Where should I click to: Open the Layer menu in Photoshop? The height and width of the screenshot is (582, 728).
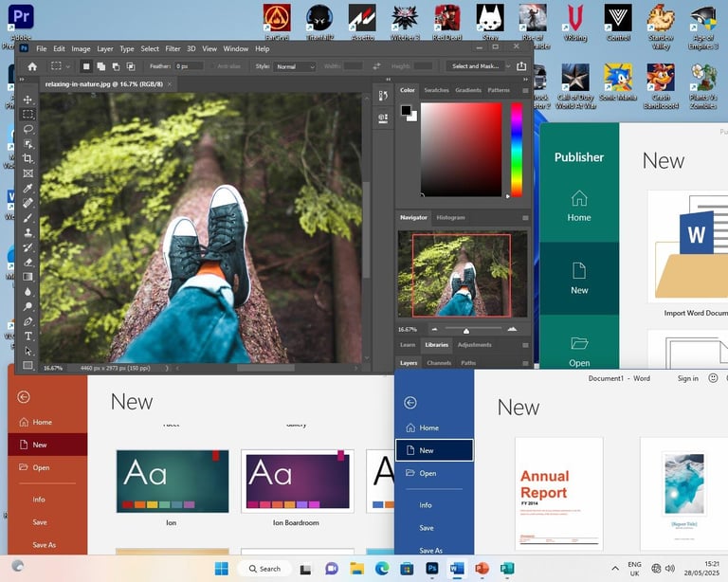[105, 48]
